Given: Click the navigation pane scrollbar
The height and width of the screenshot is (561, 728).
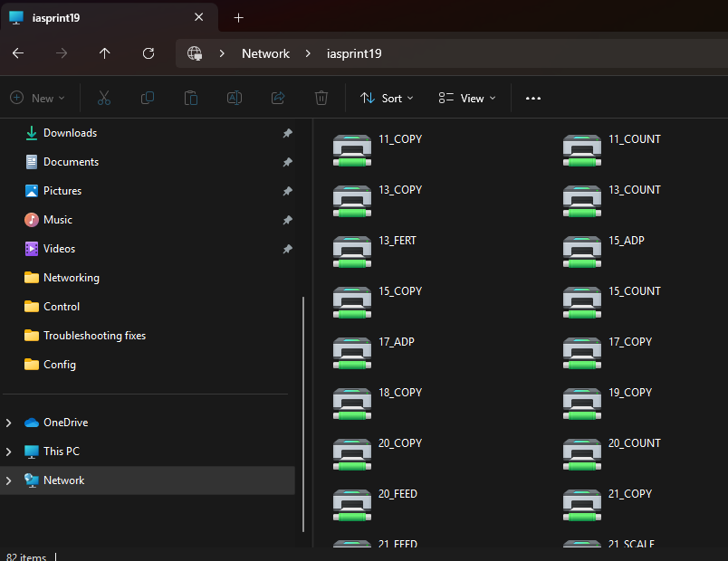Looking at the screenshot, I should [303, 414].
